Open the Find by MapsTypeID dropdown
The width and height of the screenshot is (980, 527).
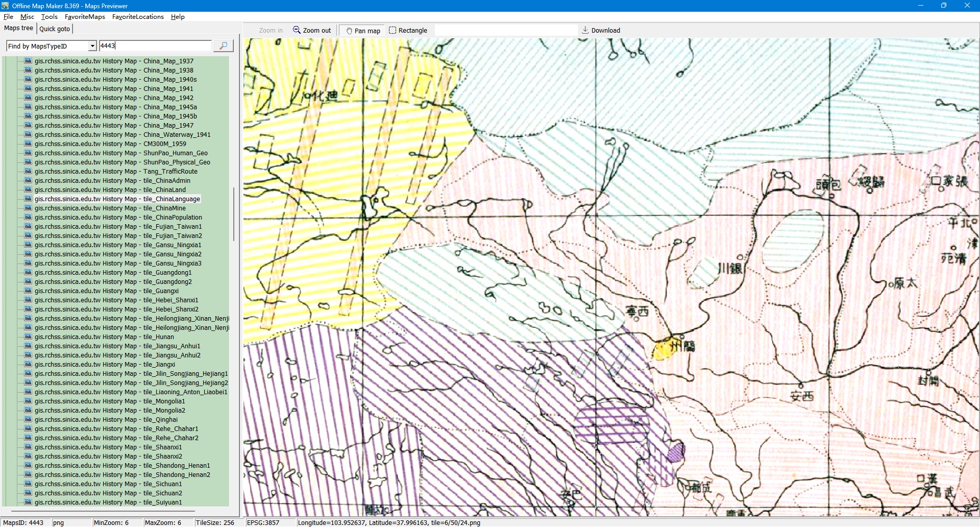(92, 46)
